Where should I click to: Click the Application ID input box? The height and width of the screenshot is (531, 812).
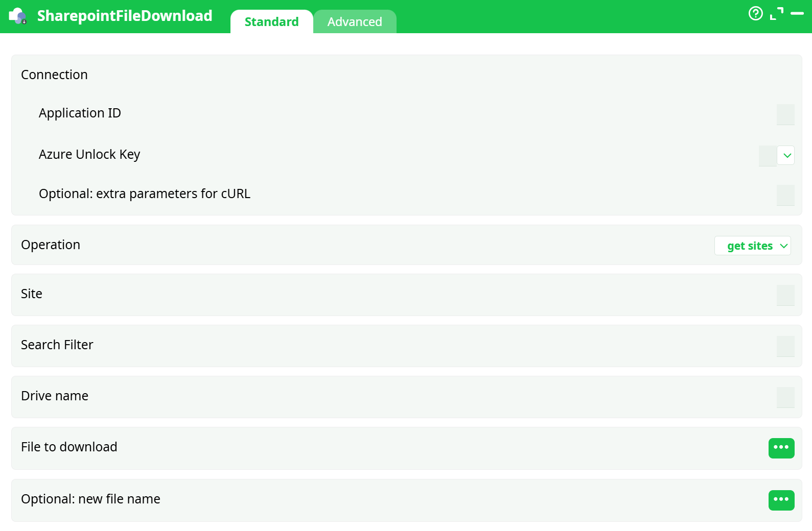785,114
